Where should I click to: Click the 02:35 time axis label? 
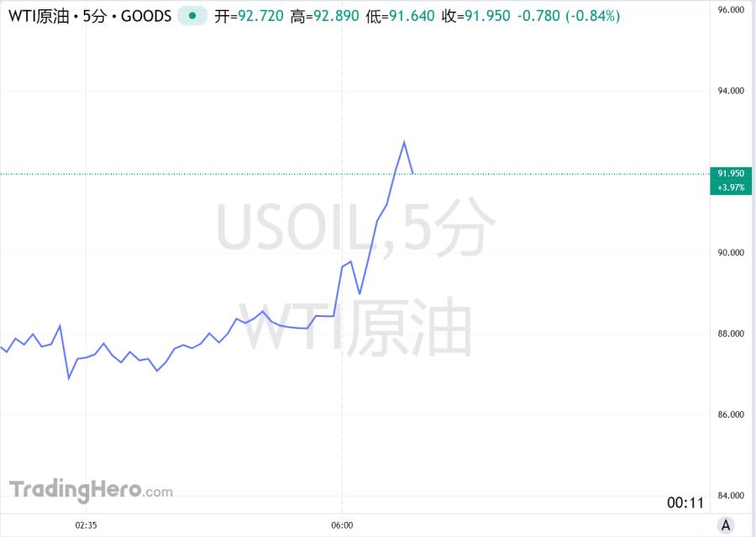pyautogui.click(x=86, y=525)
